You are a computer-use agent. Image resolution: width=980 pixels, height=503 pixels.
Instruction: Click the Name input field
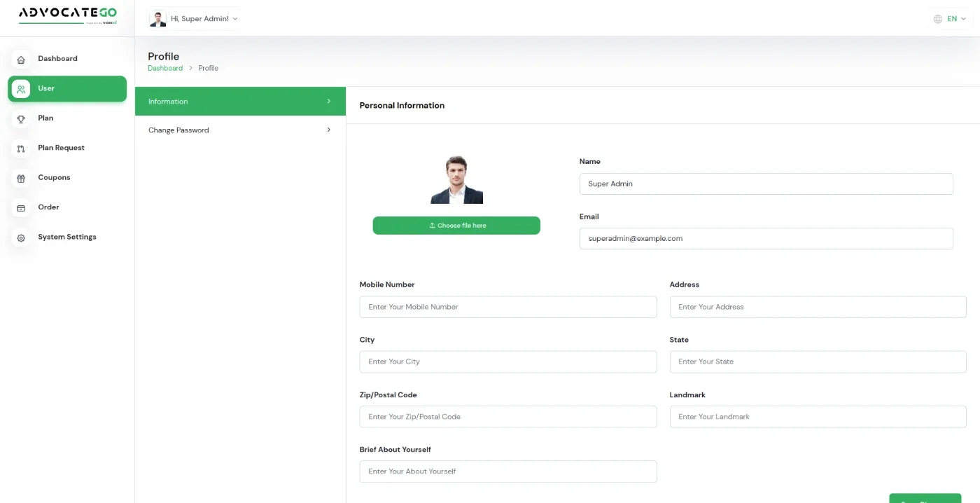766,184
